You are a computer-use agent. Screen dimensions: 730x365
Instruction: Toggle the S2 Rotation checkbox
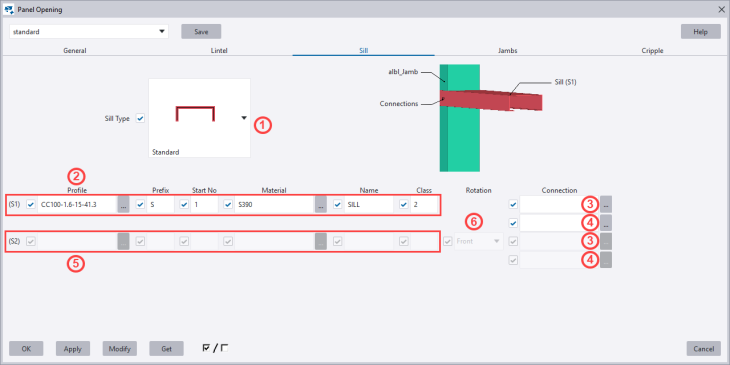[448, 242]
